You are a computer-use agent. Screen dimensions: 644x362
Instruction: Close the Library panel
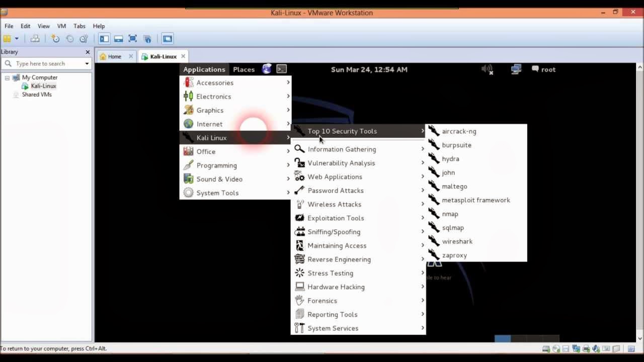click(88, 52)
